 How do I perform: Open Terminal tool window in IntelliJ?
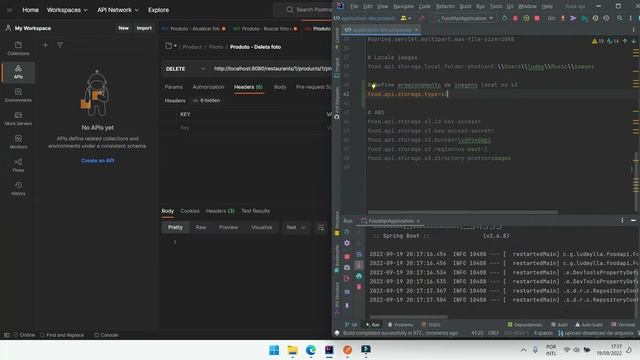coord(623,325)
